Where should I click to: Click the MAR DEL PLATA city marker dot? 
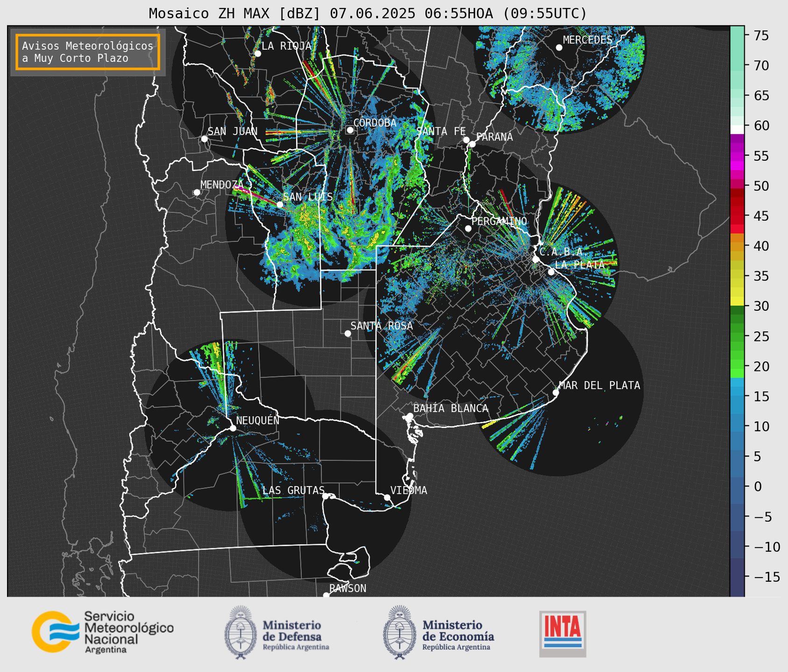point(556,393)
